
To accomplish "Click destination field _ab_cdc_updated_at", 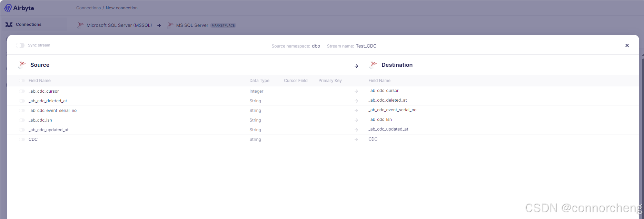I will point(388,129).
